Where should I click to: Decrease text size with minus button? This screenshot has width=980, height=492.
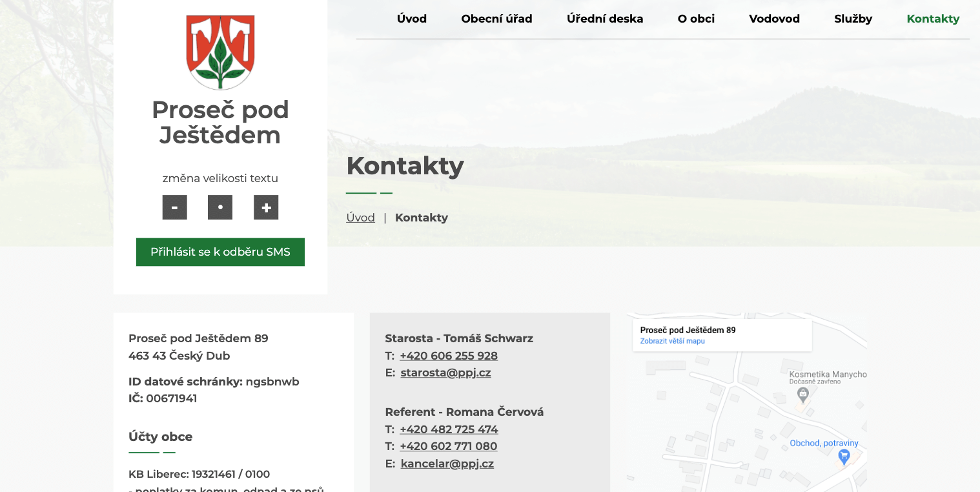coord(174,207)
